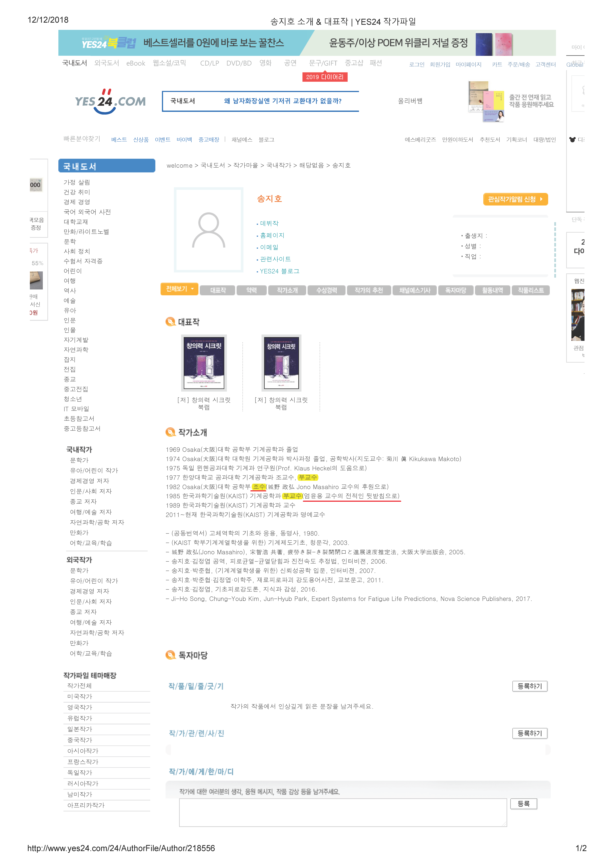Open the first 창의력 시크릿 book cover
The image size is (614, 868).
[204, 363]
